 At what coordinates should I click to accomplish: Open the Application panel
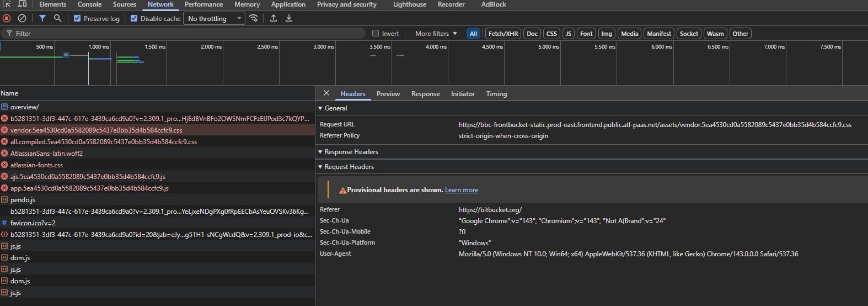(x=288, y=4)
